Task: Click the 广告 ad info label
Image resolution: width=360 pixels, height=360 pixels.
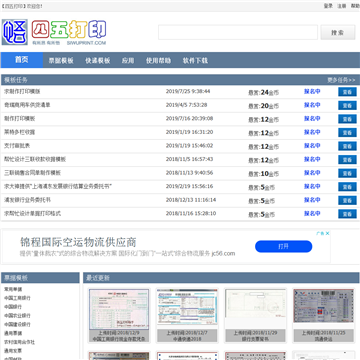Action: [x=320, y=233]
